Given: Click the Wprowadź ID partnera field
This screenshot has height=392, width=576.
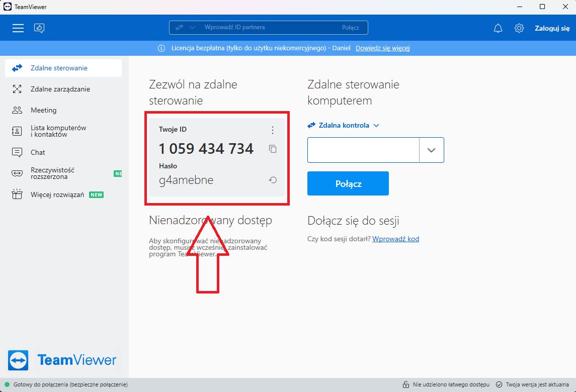Looking at the screenshot, I should point(268,28).
